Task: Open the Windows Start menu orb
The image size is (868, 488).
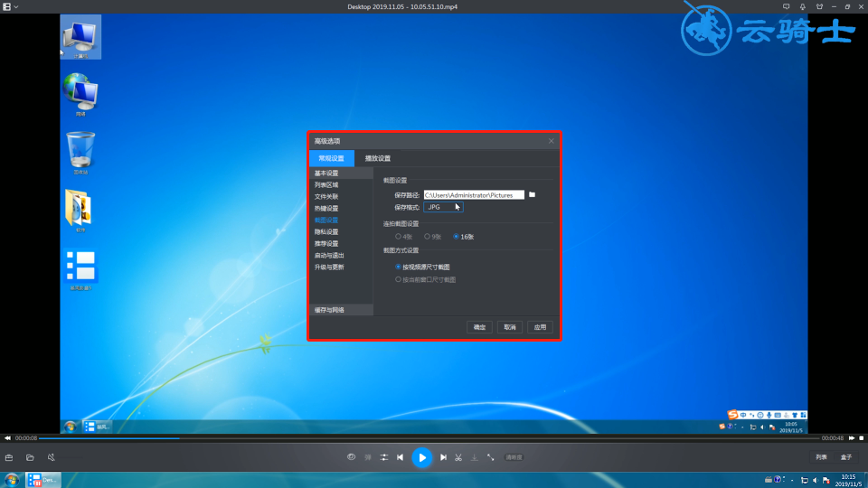Action: [12, 480]
